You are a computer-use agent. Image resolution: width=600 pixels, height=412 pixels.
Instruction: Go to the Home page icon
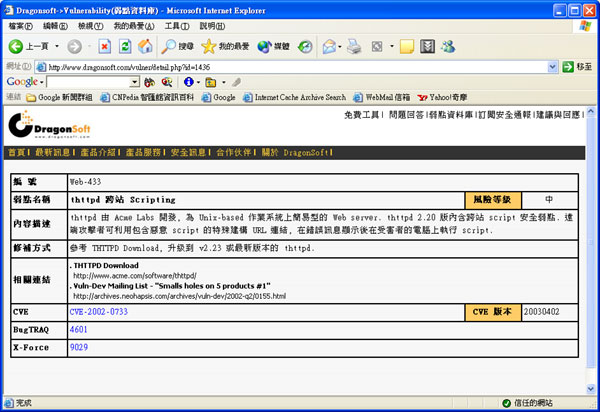click(x=145, y=46)
